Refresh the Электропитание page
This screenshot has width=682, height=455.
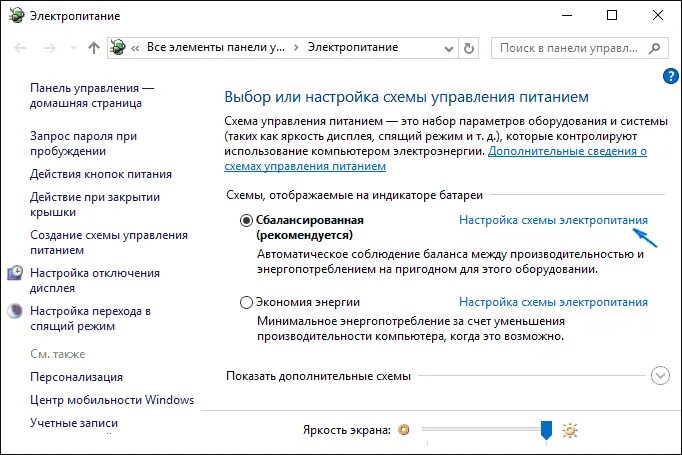pos(468,48)
